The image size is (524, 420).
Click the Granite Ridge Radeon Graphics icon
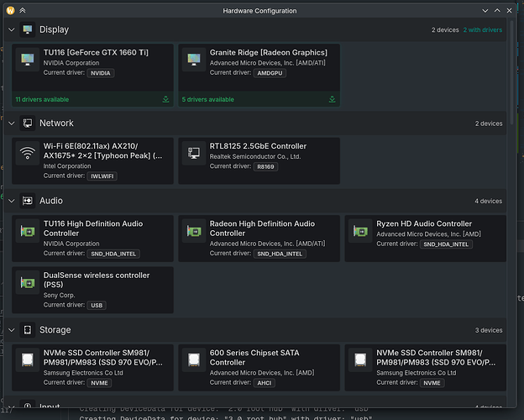195,60
